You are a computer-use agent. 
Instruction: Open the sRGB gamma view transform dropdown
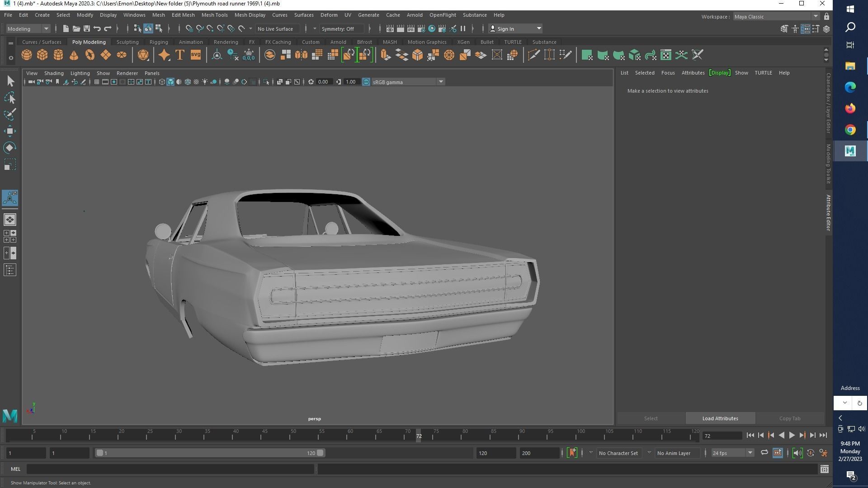[408, 82]
